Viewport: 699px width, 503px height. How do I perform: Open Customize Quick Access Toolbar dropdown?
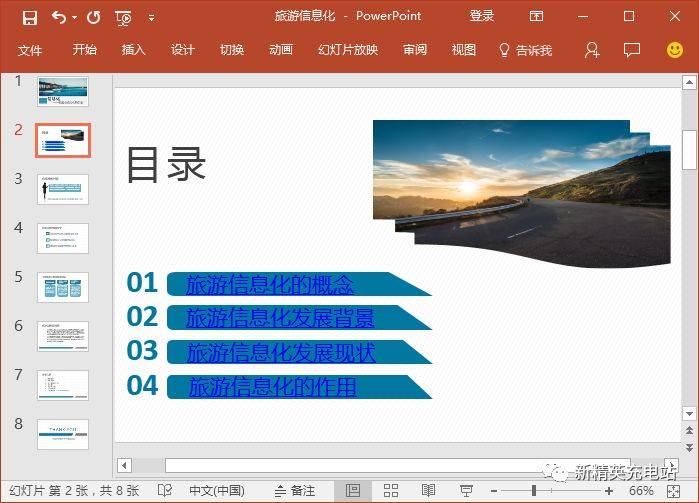152,18
